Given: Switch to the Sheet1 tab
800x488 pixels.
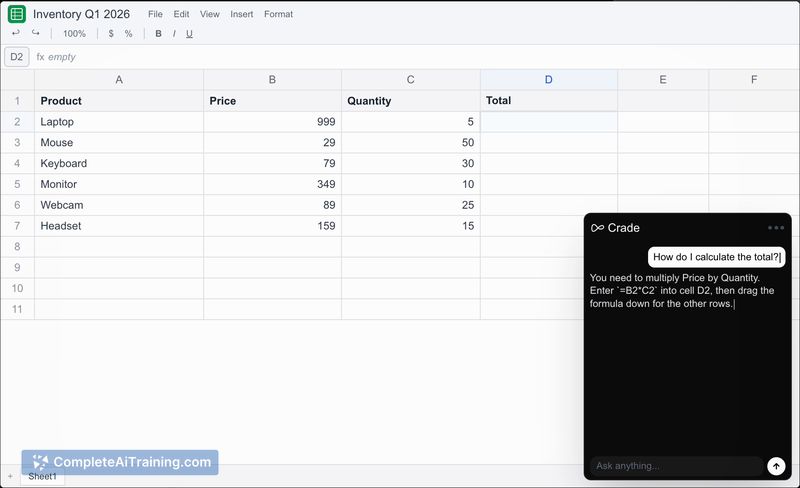Looking at the screenshot, I should click(x=42, y=476).
